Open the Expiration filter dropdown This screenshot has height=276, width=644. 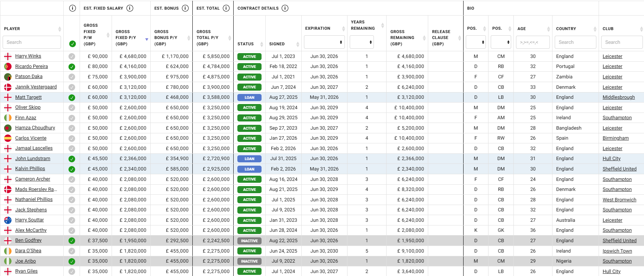[324, 42]
